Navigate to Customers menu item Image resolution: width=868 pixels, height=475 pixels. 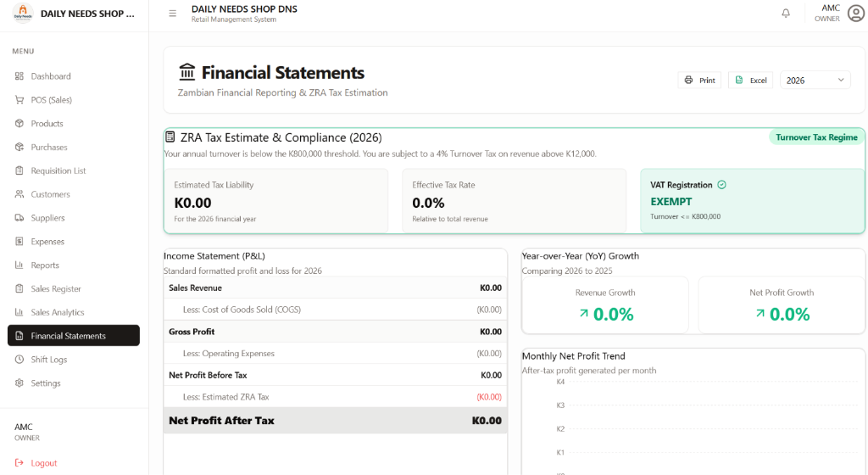(x=74, y=194)
